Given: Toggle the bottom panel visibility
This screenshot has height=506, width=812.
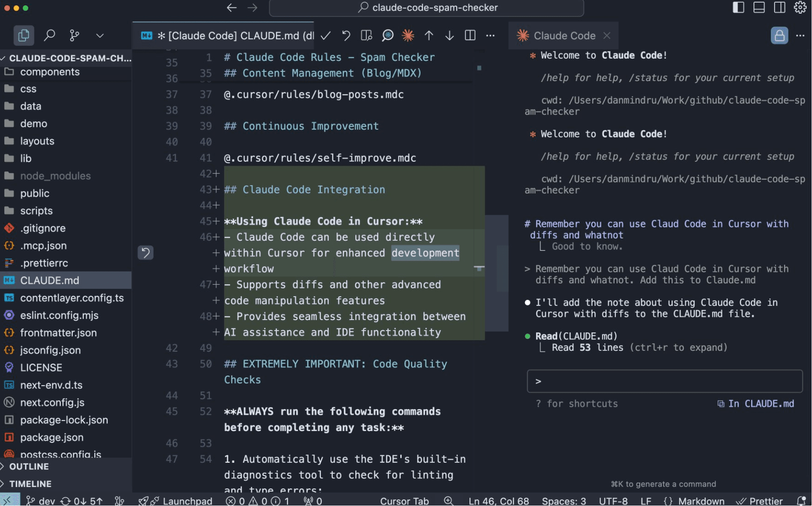Looking at the screenshot, I should click(759, 7).
